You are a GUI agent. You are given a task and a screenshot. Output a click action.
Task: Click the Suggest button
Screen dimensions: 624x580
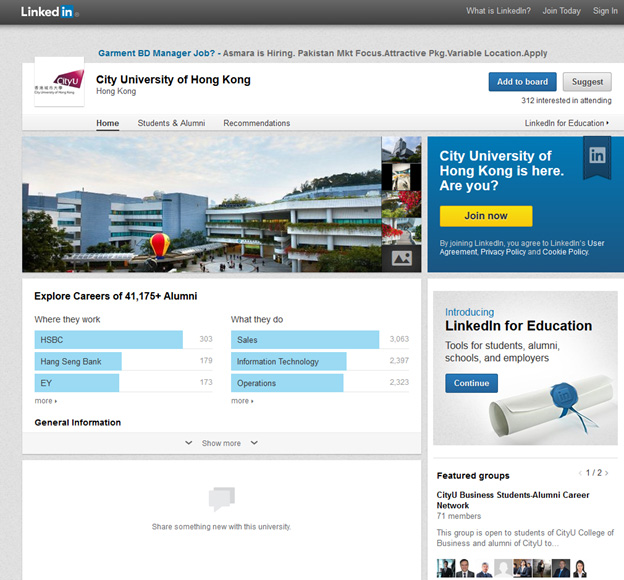[587, 82]
